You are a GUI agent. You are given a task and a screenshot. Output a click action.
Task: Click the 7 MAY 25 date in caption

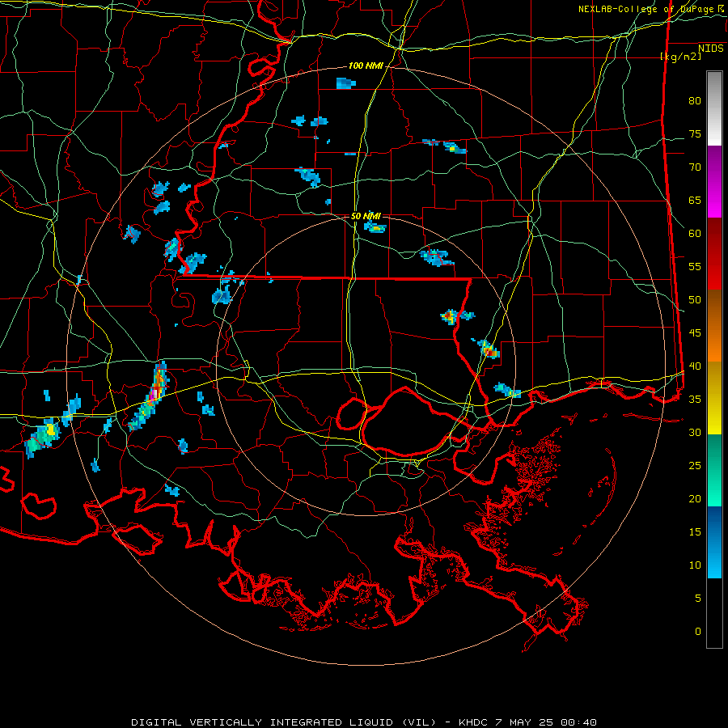(524, 722)
